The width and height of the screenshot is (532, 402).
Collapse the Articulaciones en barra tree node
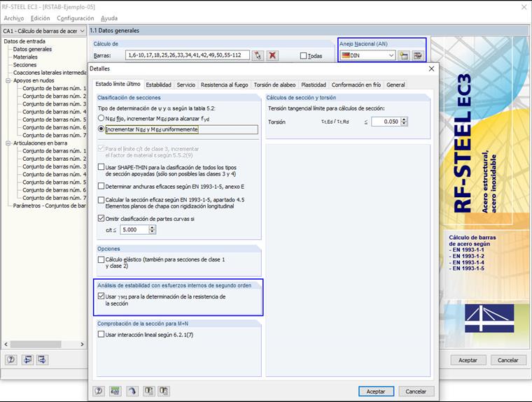click(8, 143)
